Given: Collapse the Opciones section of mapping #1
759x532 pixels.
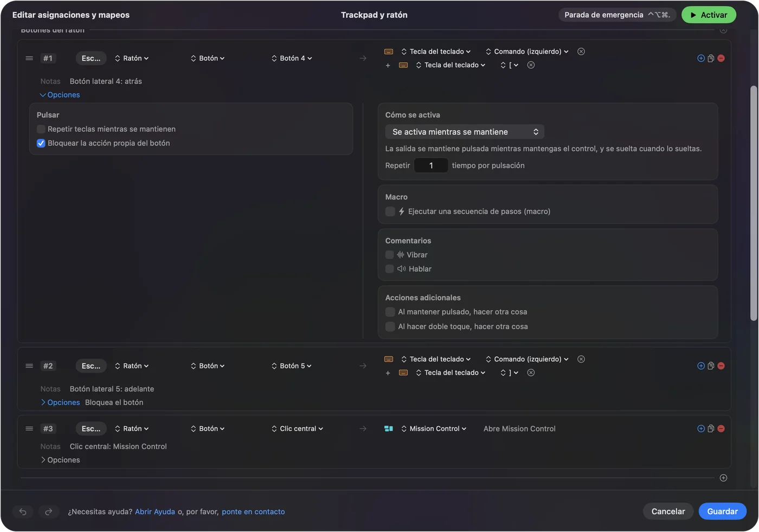Looking at the screenshot, I should tap(60, 95).
